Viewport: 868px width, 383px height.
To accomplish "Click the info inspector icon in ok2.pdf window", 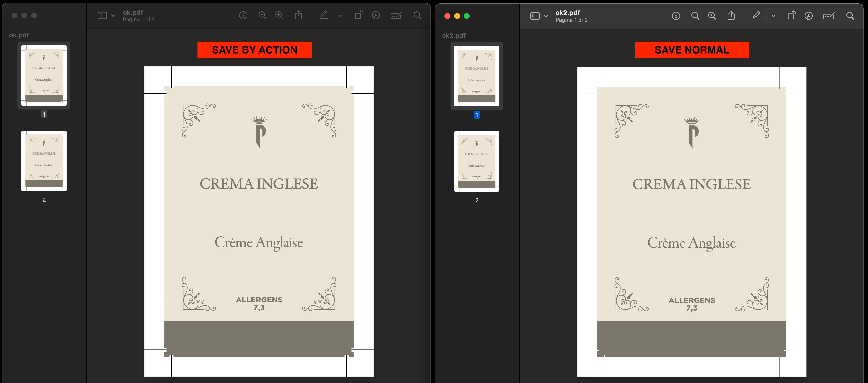I will click(676, 16).
